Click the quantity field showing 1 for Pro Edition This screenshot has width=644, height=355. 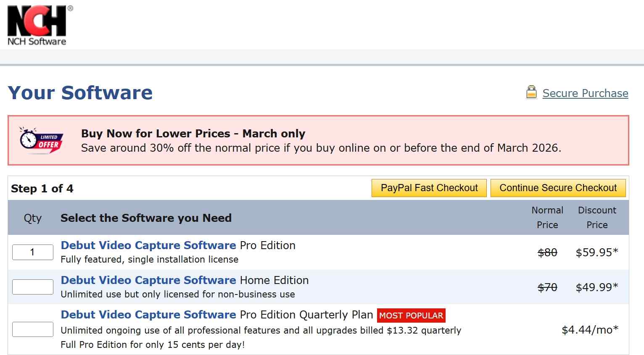pos(32,252)
